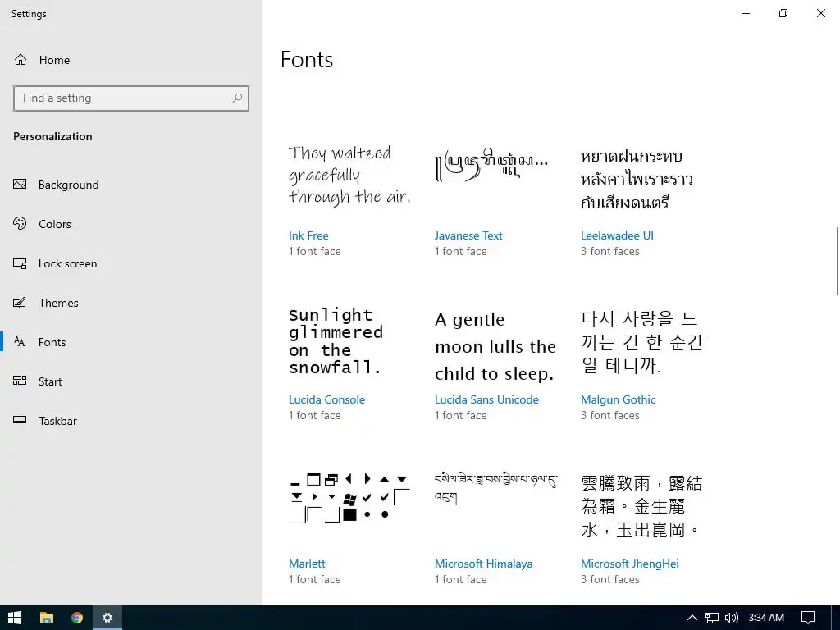The width and height of the screenshot is (840, 630).
Task: Click the Microsoft Himalaya Tibetan preview
Action: 496,488
